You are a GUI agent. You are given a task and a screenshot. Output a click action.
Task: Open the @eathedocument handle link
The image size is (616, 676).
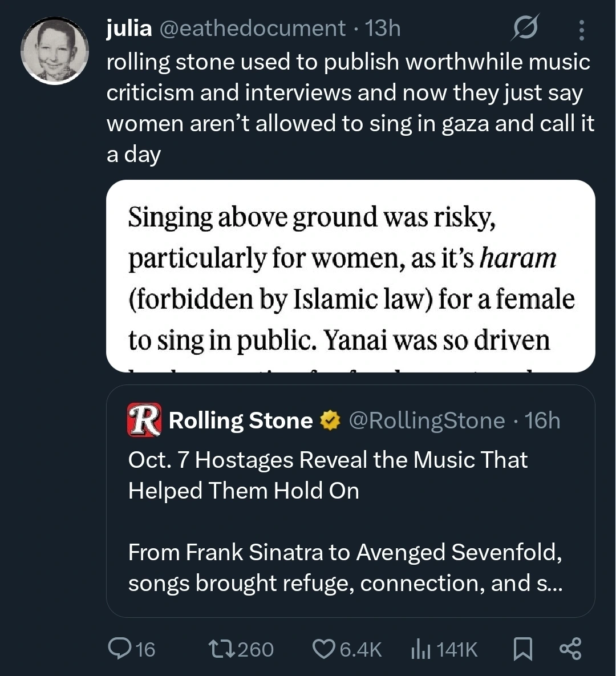pos(252,29)
